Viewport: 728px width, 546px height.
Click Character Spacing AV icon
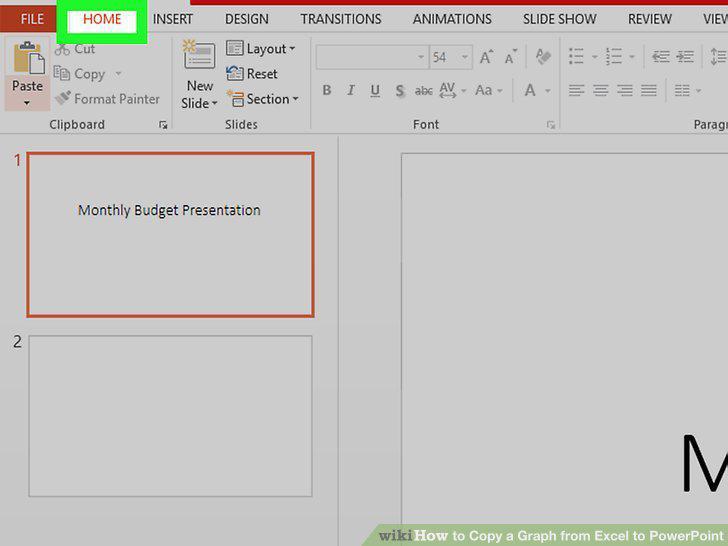(448, 90)
